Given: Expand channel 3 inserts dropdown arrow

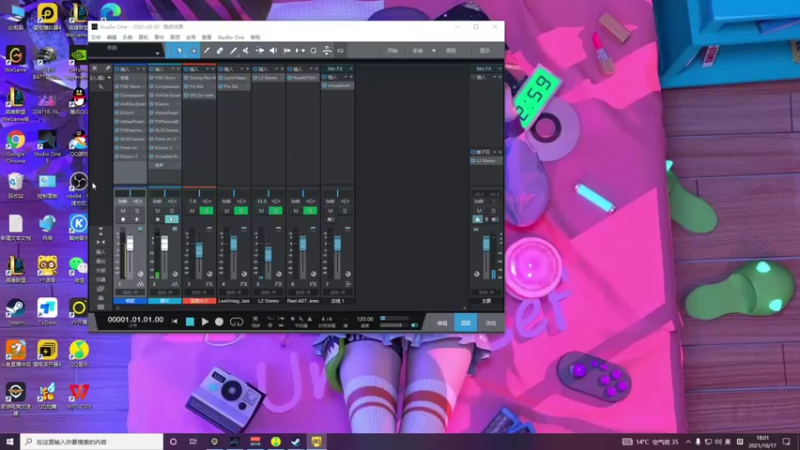Looking at the screenshot, I should (207, 69).
